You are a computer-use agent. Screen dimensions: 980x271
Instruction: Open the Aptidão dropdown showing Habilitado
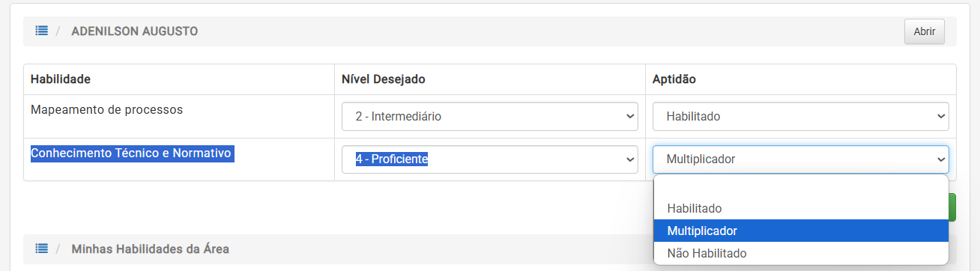point(801,116)
